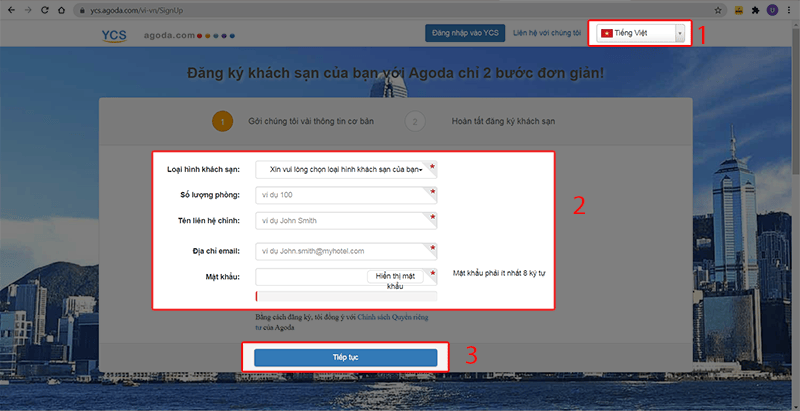Click the Tiếp tục button
The image size is (800, 411).
(346, 357)
